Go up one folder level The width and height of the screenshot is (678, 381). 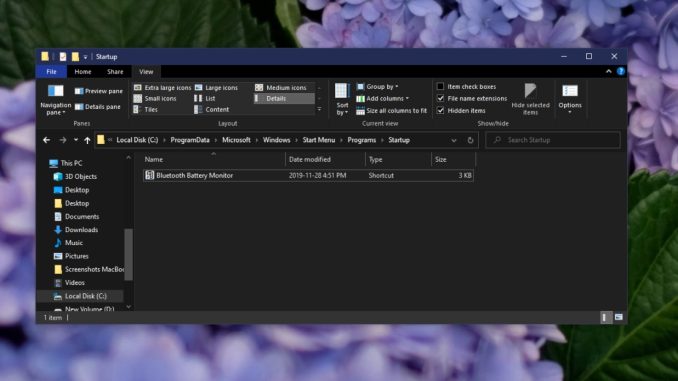[87, 140]
